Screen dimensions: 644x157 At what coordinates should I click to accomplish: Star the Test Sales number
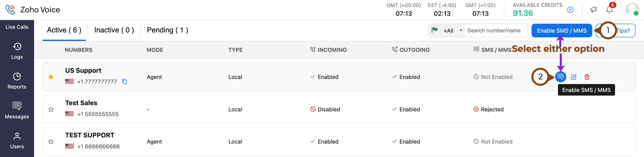(51, 109)
